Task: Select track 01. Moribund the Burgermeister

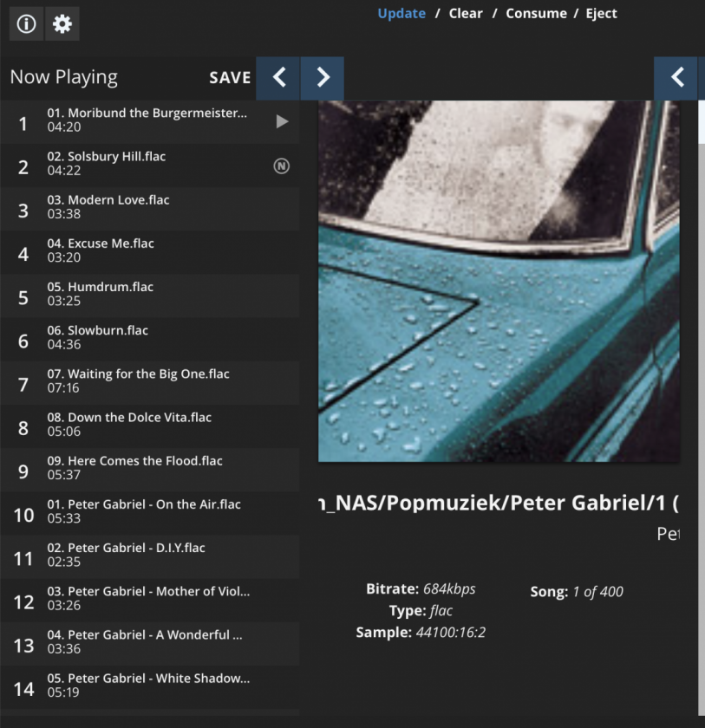Action: [149, 121]
